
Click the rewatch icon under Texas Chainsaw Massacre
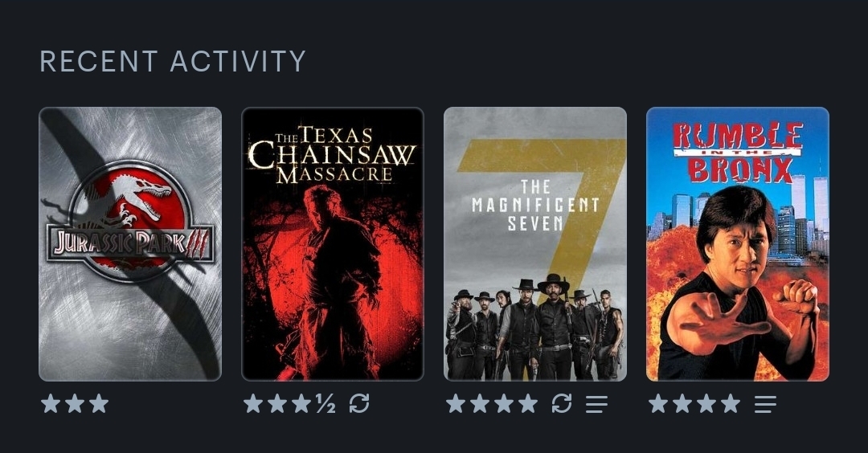point(359,403)
